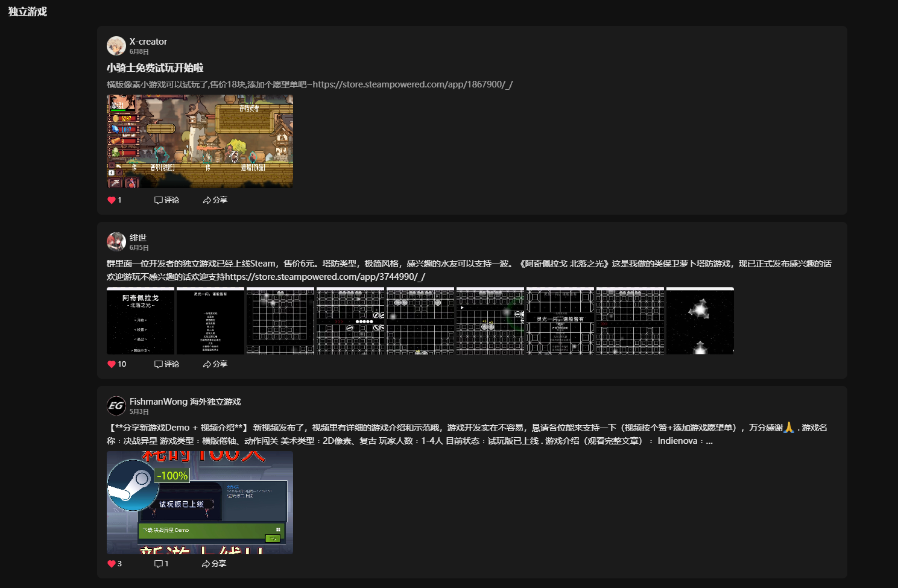Like the 小骑士免费试玩开始啦 post
Screen dimensions: 898x588
pyautogui.click(x=115, y=200)
